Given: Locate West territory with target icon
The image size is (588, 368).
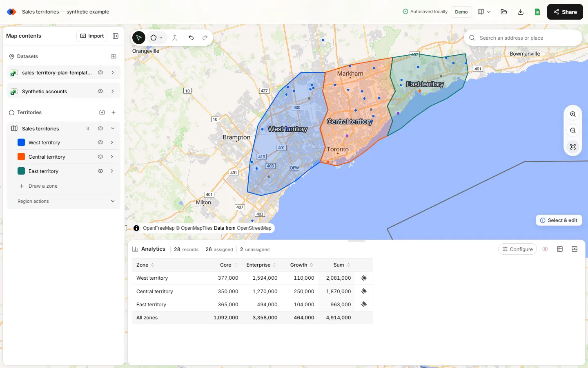Looking at the screenshot, I should tap(364, 278).
